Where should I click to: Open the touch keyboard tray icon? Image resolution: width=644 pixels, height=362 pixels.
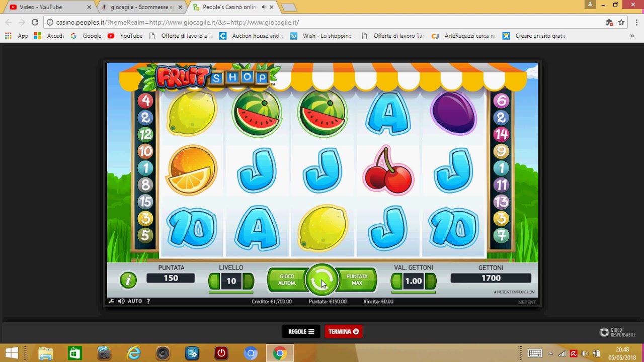(535, 353)
